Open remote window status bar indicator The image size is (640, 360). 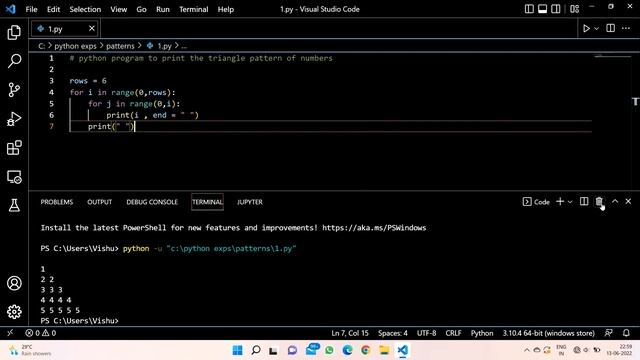coord(10,333)
